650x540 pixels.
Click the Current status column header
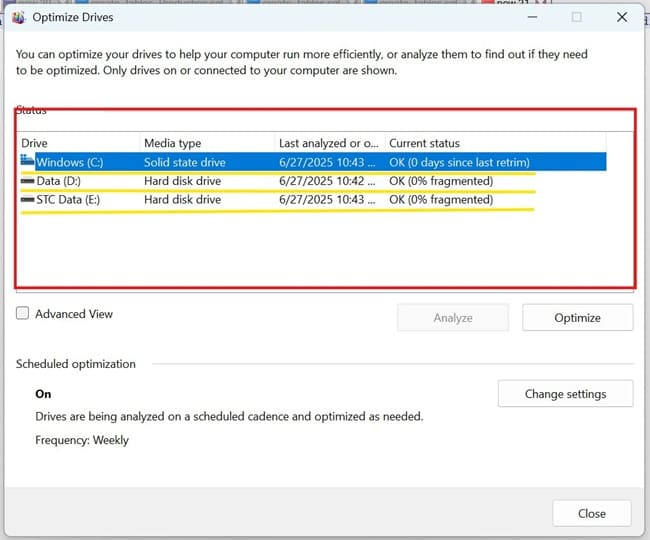point(495,143)
